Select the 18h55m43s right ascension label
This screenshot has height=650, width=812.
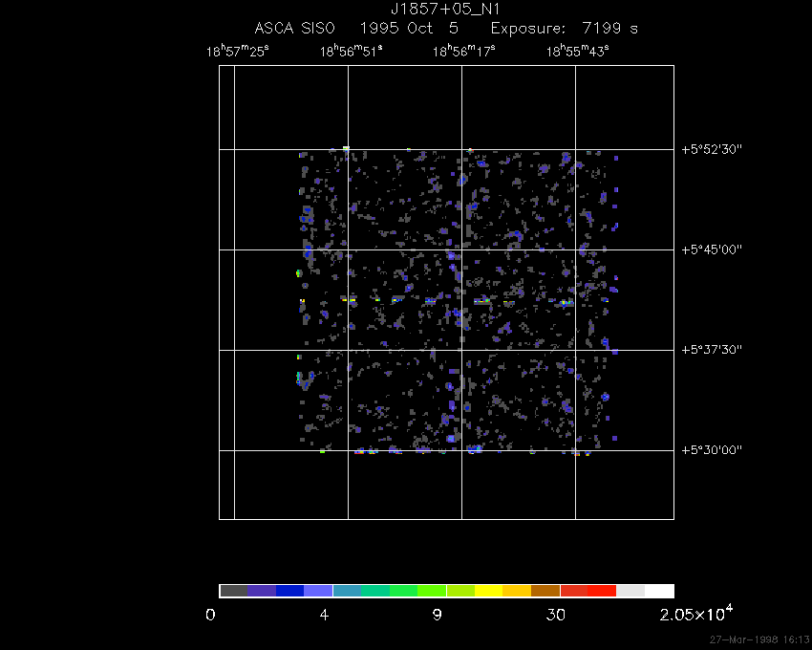(x=577, y=51)
